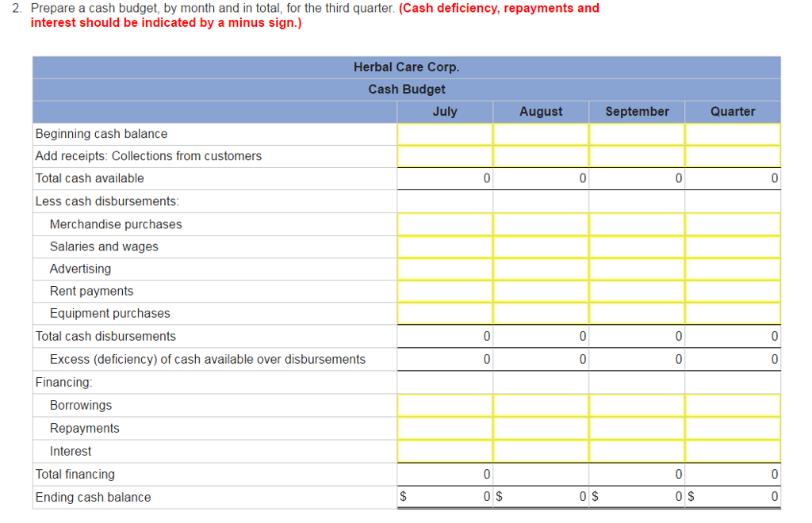Click July Merchandise purchases input
The image size is (812, 523).
tap(445, 224)
